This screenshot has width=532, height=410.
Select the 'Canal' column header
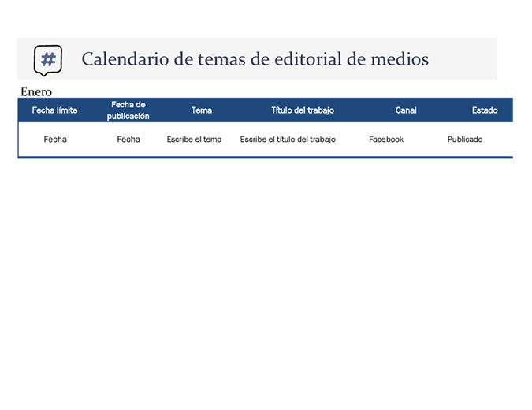[x=406, y=110]
